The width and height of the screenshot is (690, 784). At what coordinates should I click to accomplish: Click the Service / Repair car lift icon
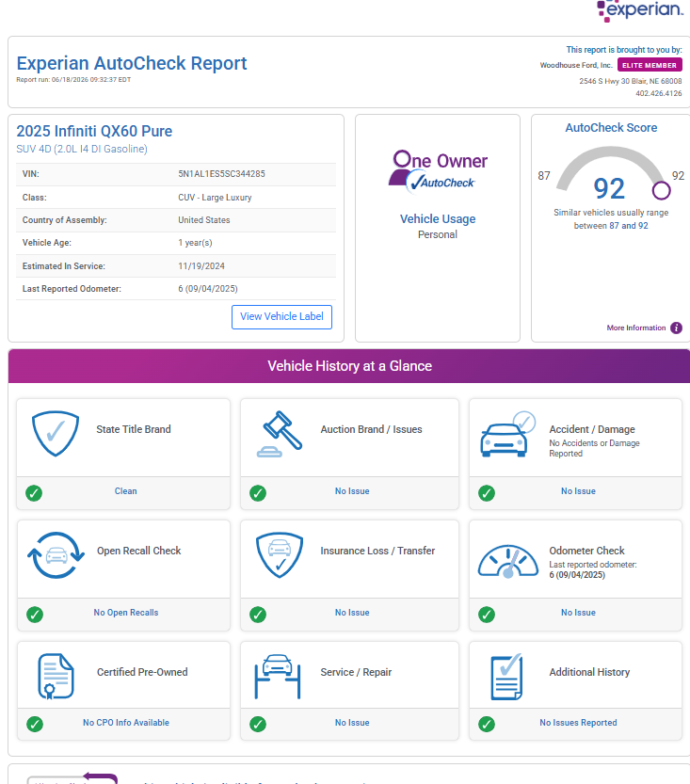(x=278, y=676)
